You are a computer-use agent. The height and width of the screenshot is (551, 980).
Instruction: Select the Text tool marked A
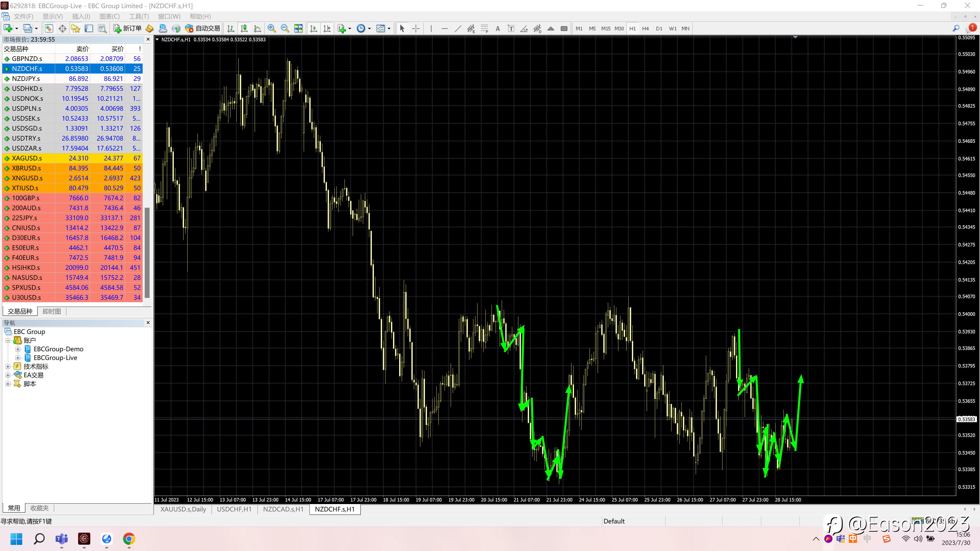click(x=498, y=29)
